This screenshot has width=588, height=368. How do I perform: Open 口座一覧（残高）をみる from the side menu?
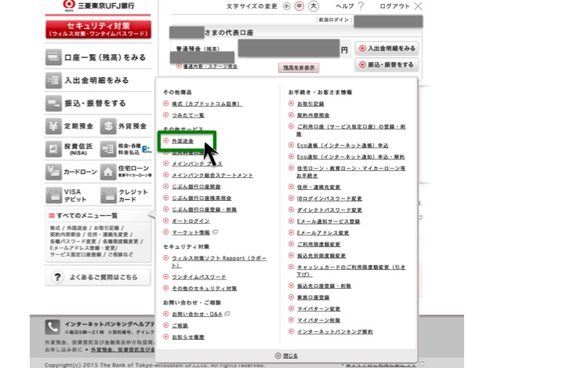(x=98, y=57)
